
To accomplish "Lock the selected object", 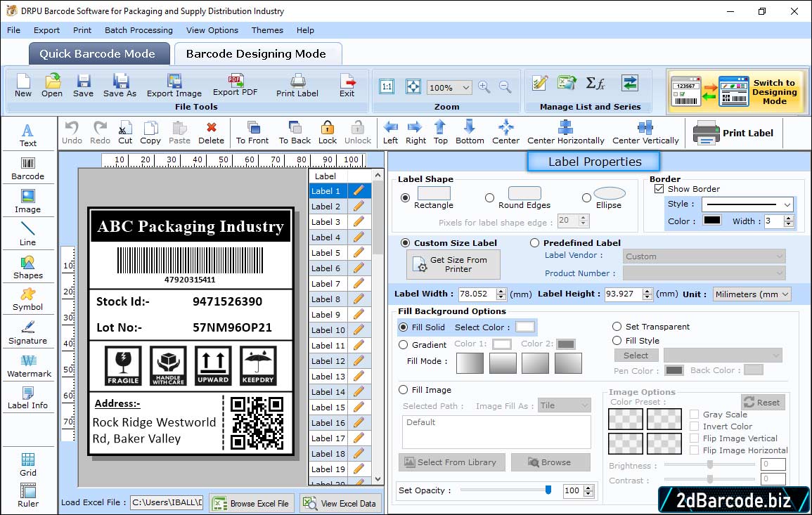I will [328, 133].
